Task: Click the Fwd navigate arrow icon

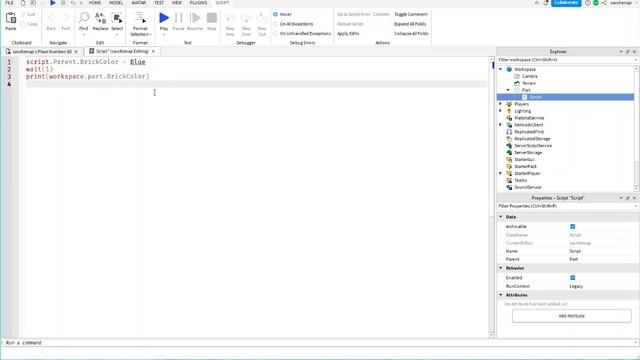Action: point(66,18)
